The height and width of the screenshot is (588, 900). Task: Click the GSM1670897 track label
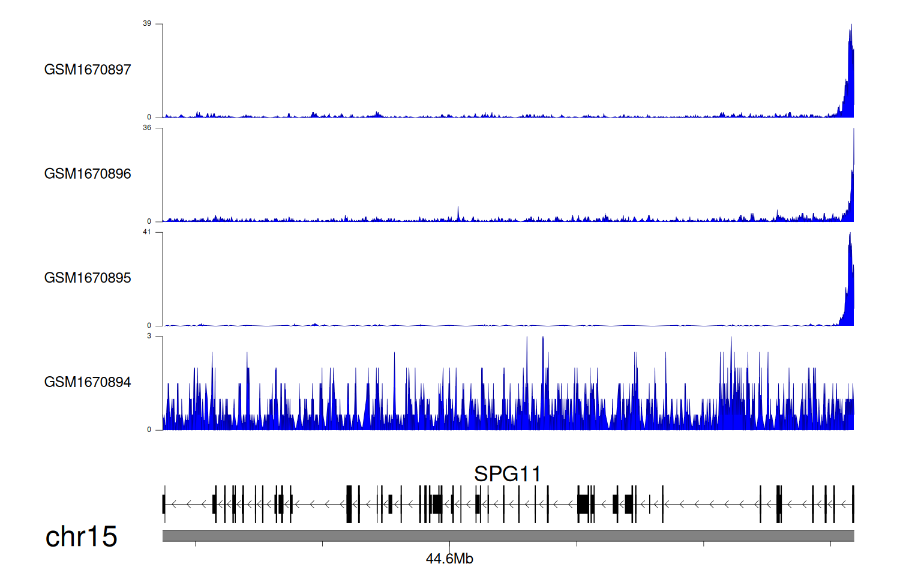88,70
